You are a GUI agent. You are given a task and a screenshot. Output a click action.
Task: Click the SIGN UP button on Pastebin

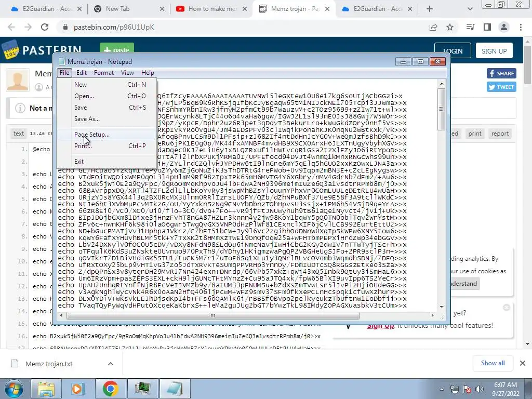[x=494, y=51]
